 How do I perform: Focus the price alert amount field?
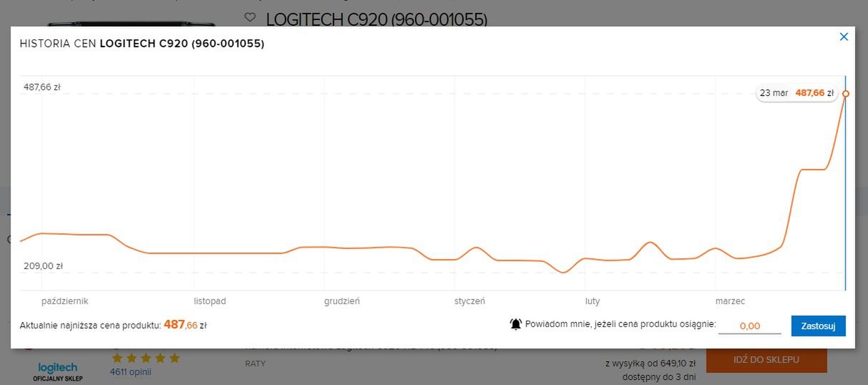[749, 326]
